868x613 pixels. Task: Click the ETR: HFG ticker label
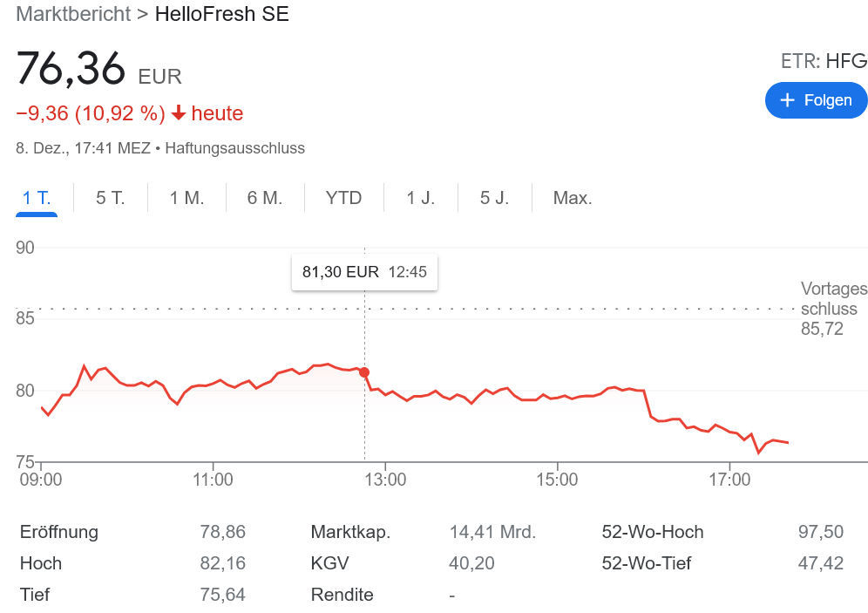(x=824, y=61)
